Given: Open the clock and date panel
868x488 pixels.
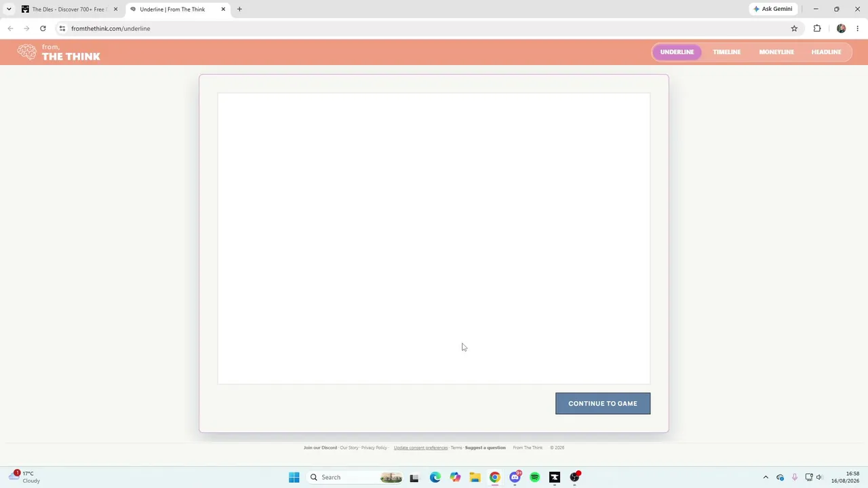Looking at the screenshot, I should (845, 477).
